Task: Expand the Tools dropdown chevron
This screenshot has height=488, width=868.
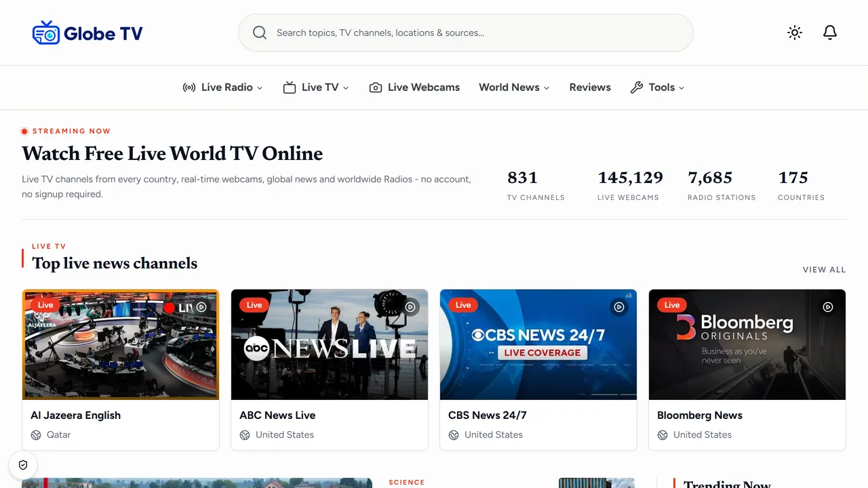Action: point(682,88)
